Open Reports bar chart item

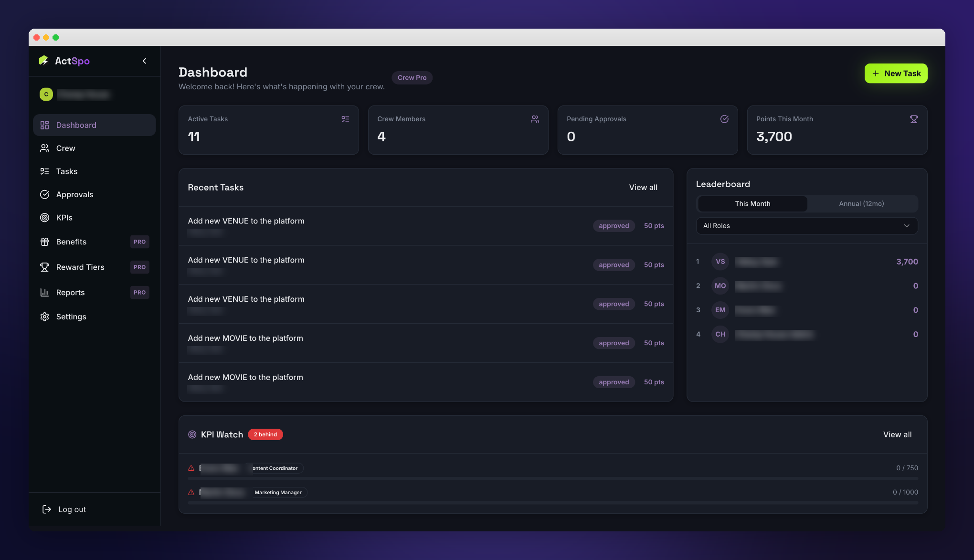[70, 292]
